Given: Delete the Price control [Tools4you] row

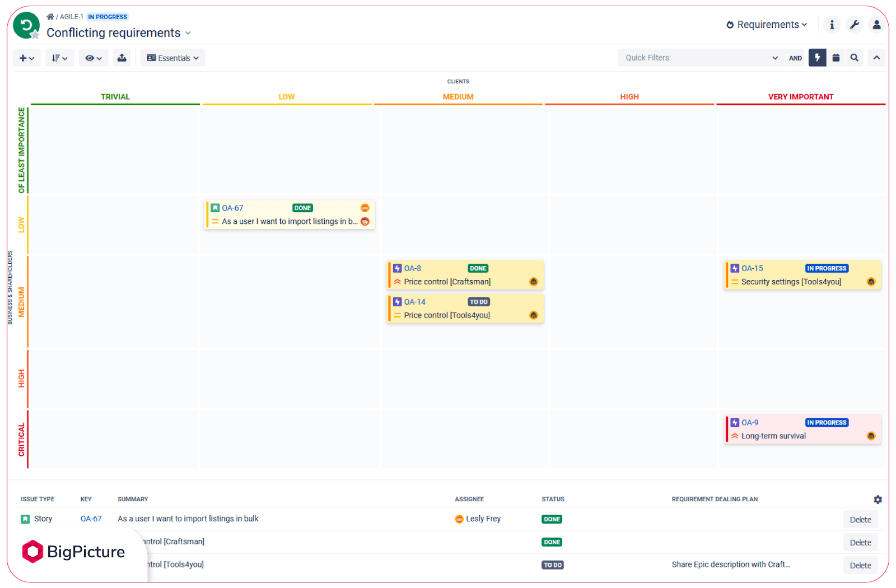Looking at the screenshot, I should point(860,566).
